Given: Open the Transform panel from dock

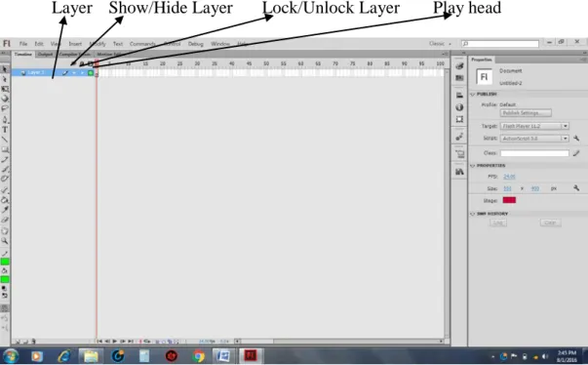Looking at the screenshot, I should coord(459,119).
